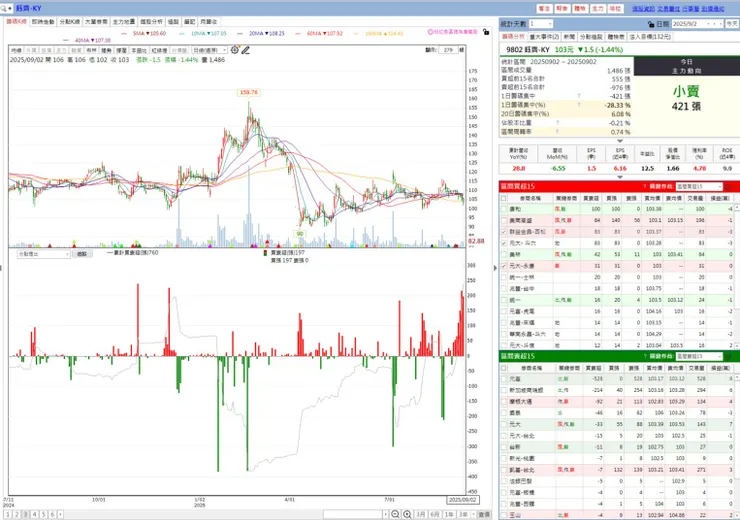Viewport: 740px width, 520px height.
Task: Switch to the 即時走勢 tab
Action: [43, 22]
